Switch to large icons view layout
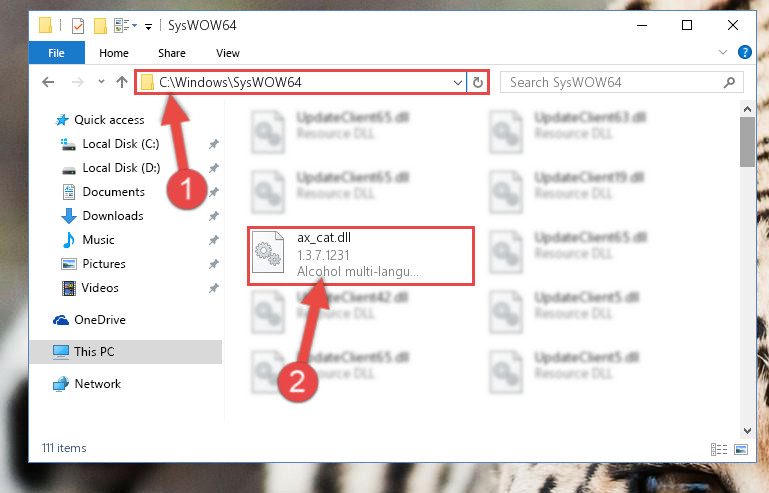769x493 pixels. point(741,449)
